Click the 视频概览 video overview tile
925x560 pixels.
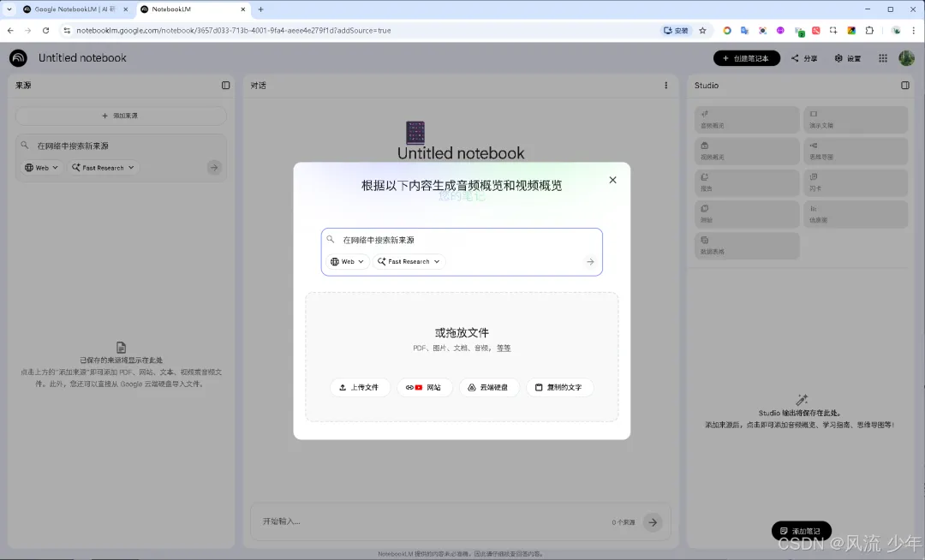pos(747,152)
